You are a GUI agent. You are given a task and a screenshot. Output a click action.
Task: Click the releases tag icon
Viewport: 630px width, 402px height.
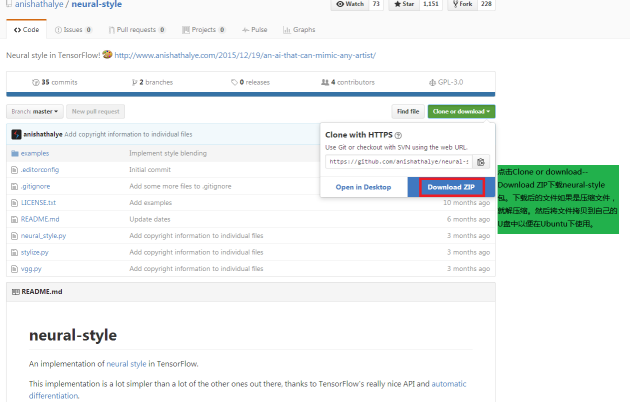coord(234,82)
